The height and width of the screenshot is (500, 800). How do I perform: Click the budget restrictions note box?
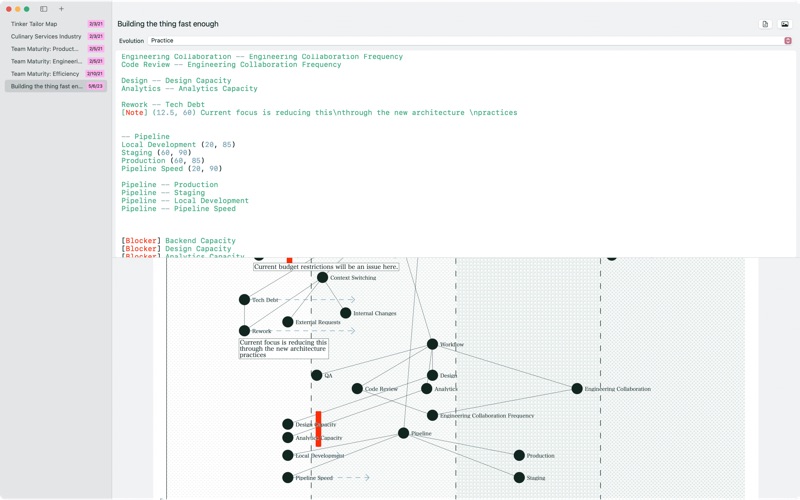tap(326, 266)
